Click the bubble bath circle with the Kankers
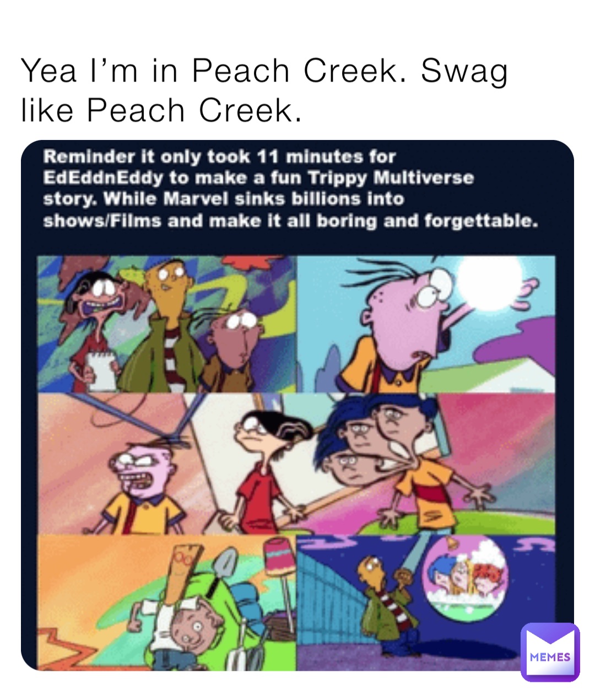The width and height of the screenshot is (595, 700). tap(466, 578)
